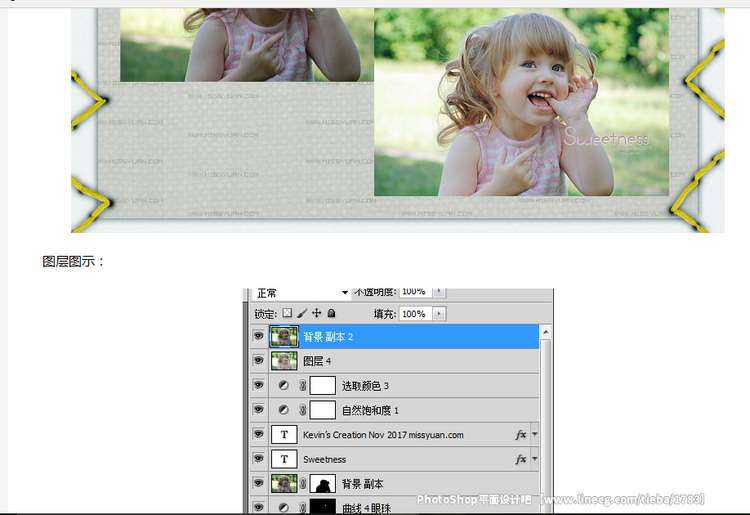
Task: Click the adjustment icon of 选取颜色 3 layer
Action: tap(284, 386)
